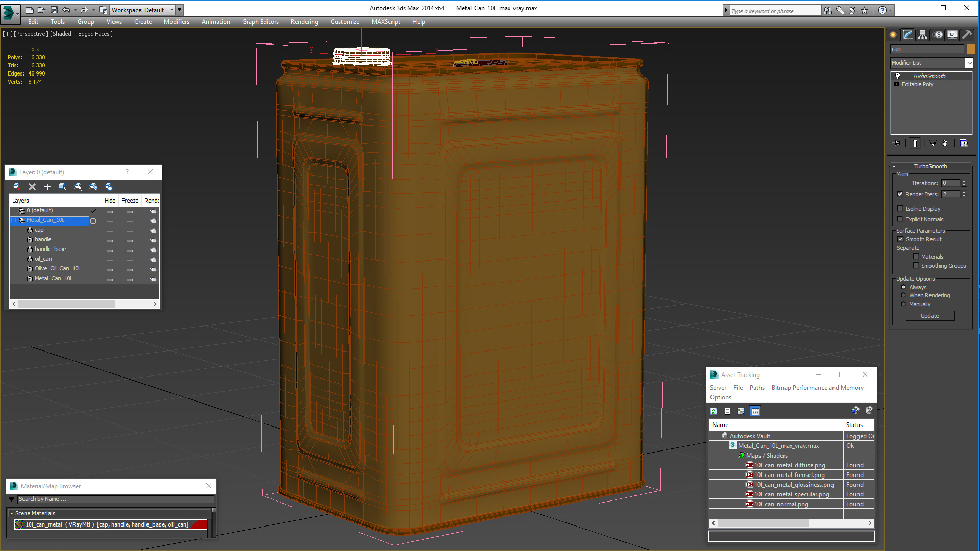
Task: Open a file with the toolbar folder icon
Action: pyautogui.click(x=41, y=10)
